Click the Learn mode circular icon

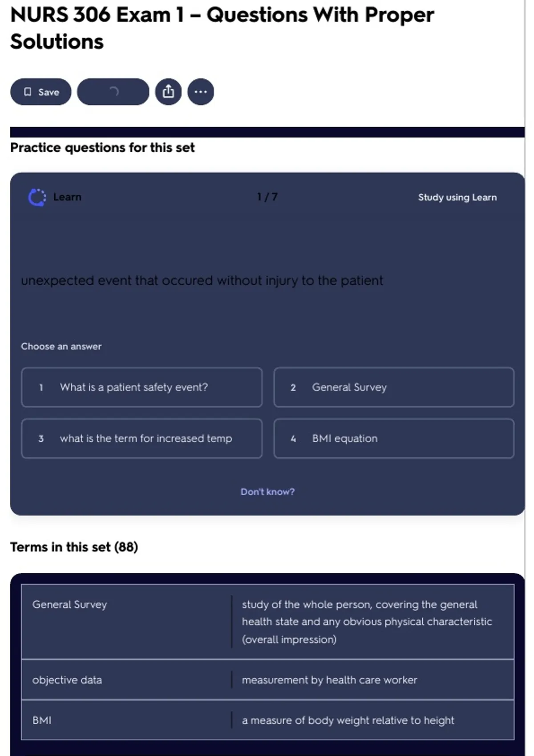click(x=37, y=197)
